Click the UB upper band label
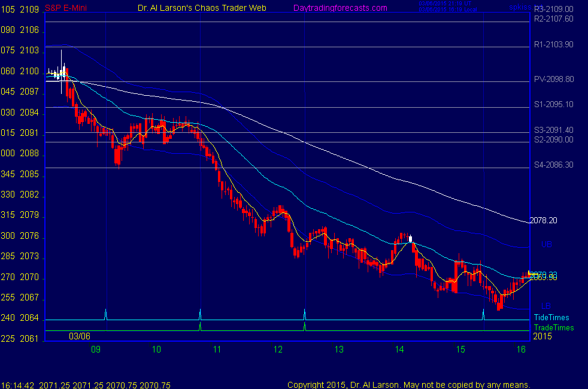This screenshot has height=389, width=588. (x=546, y=244)
